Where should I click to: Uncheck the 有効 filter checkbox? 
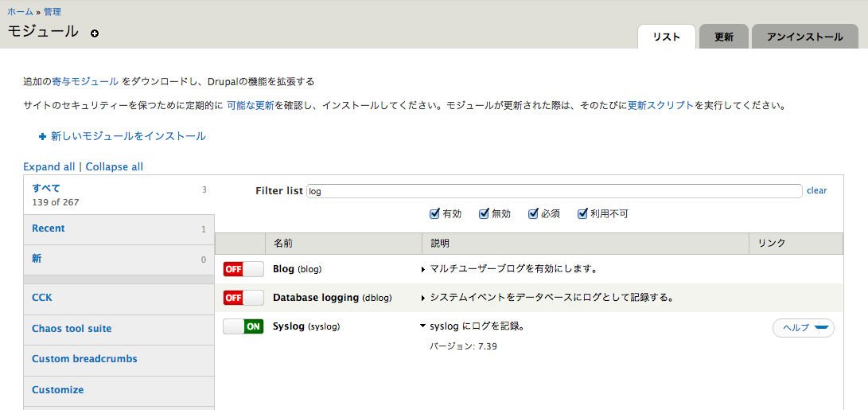(x=434, y=213)
